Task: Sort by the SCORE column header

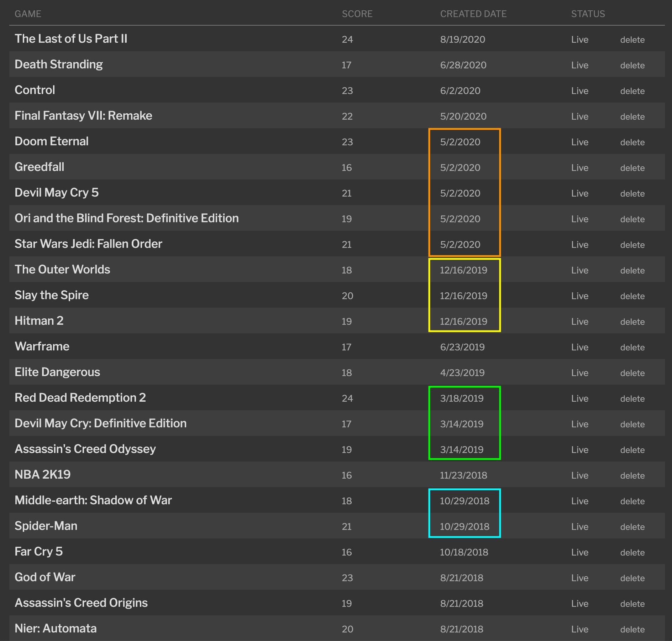Action: point(357,14)
